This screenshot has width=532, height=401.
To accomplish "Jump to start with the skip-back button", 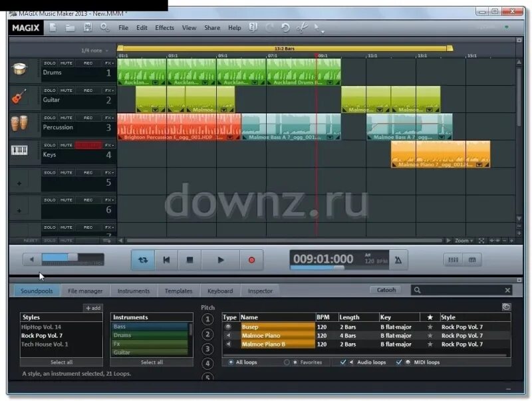I will [x=166, y=260].
